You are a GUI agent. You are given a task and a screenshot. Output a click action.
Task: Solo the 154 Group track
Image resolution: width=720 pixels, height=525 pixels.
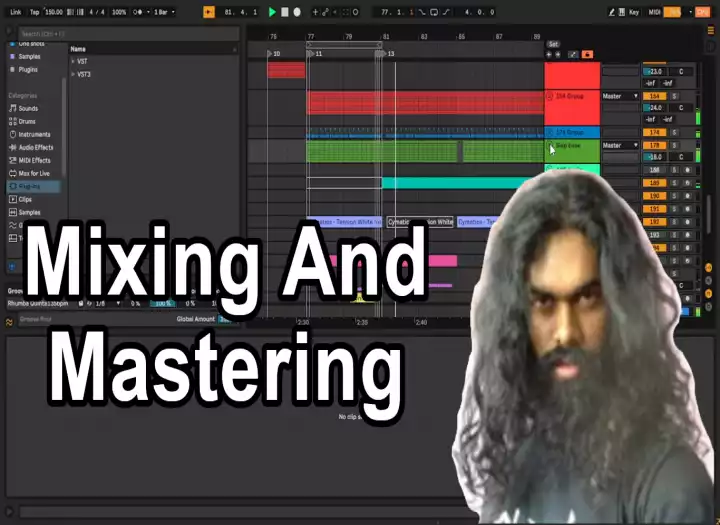tap(674, 96)
